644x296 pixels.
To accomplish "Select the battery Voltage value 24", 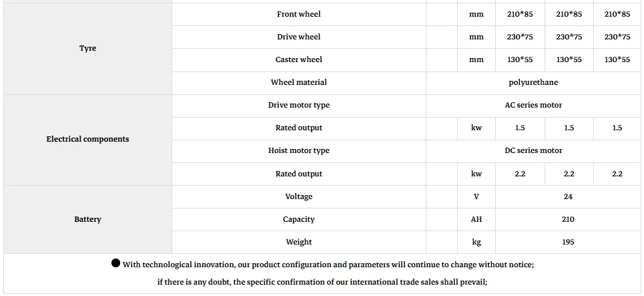I will 568,196.
